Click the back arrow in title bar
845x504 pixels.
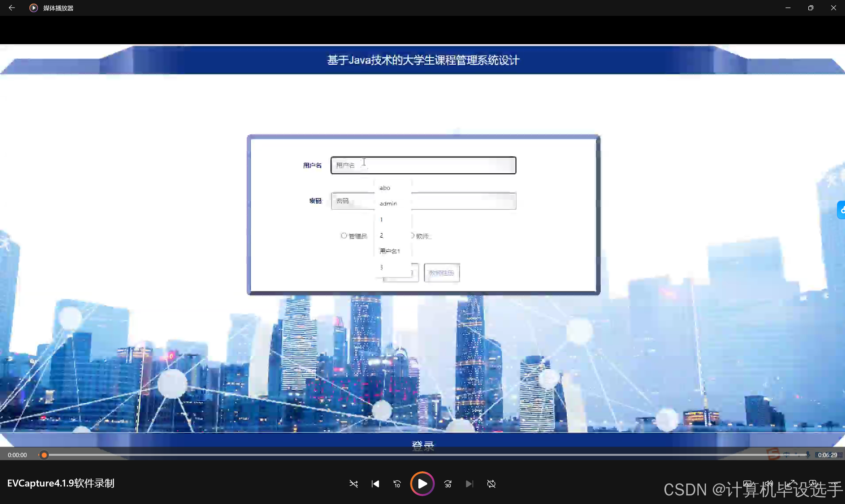(x=12, y=8)
